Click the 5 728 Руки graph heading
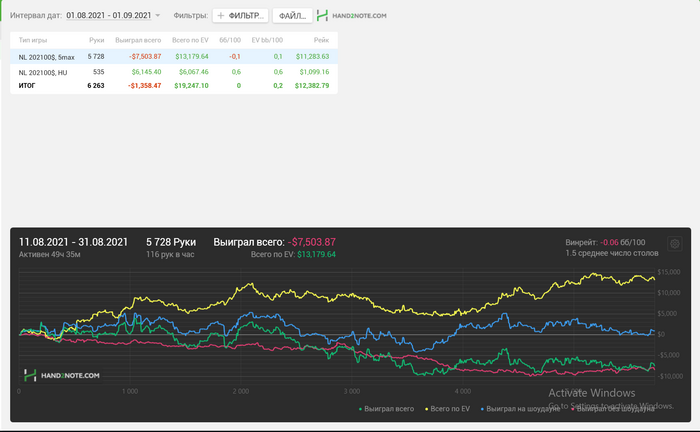 (x=171, y=242)
